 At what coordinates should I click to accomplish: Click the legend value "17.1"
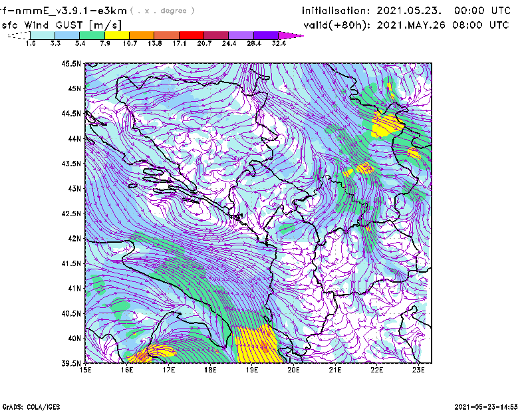pos(180,43)
